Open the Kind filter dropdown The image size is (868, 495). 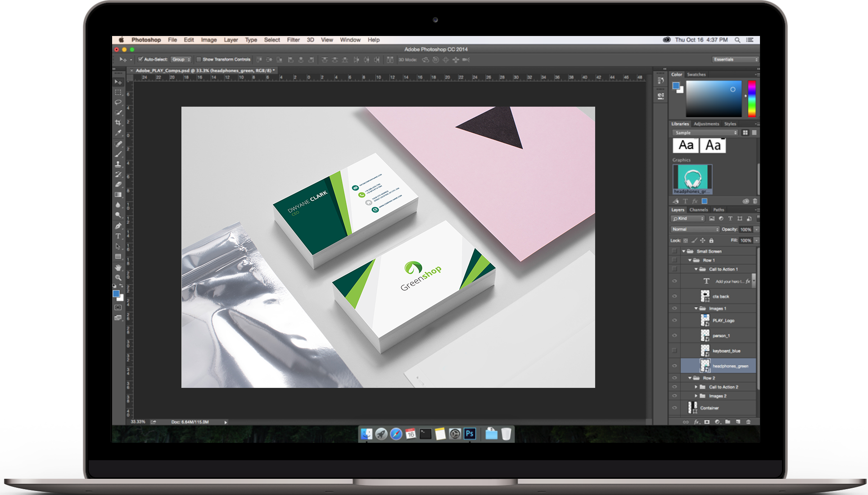(688, 219)
